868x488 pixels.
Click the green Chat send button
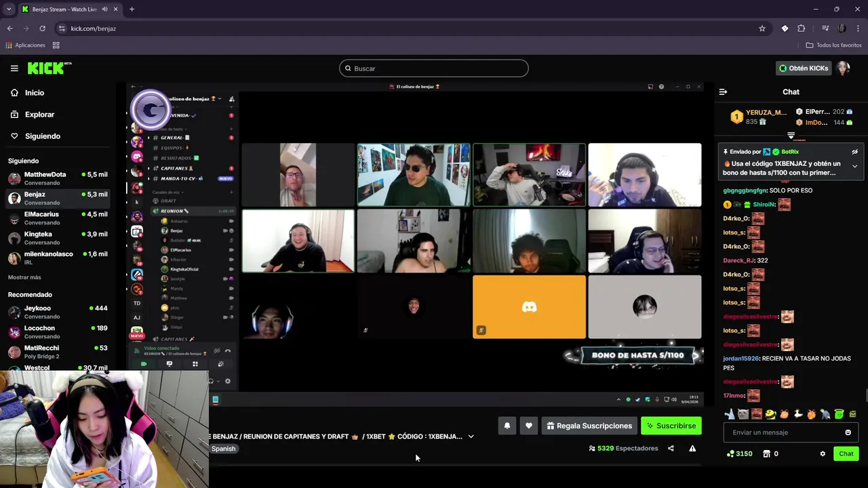click(x=846, y=453)
